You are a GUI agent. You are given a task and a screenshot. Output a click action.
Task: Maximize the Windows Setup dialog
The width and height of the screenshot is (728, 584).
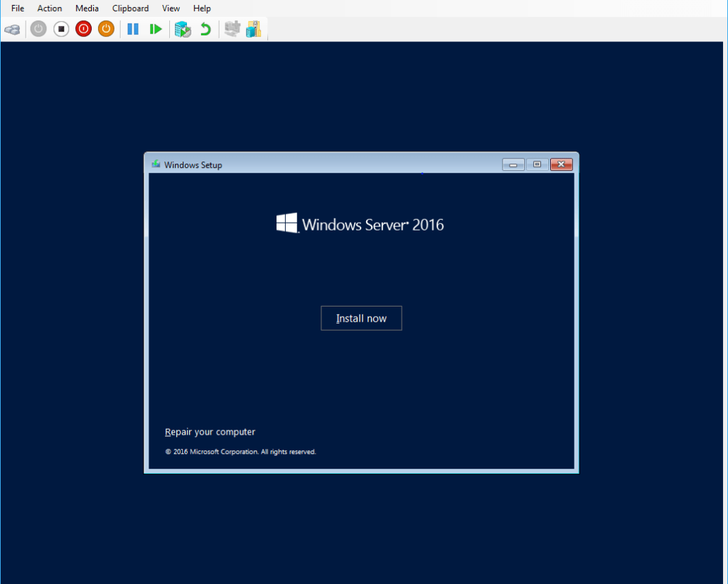point(537,164)
